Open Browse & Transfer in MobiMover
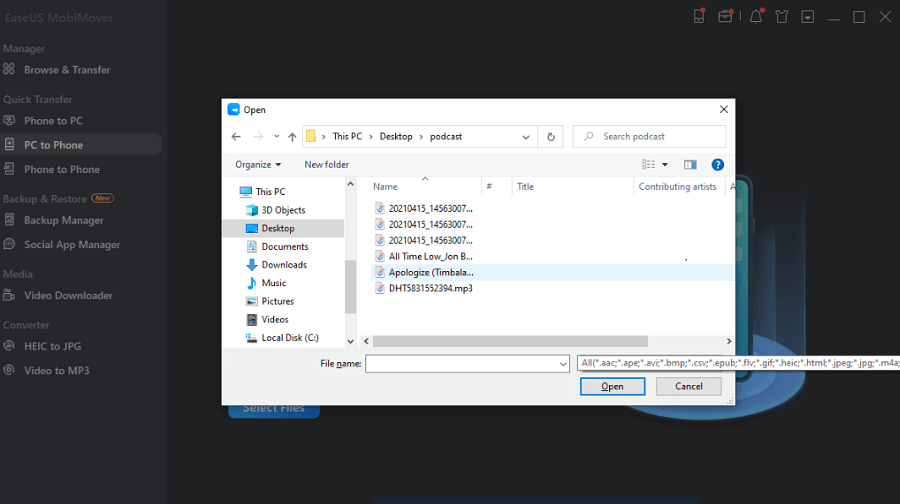The image size is (900, 504). (x=67, y=70)
